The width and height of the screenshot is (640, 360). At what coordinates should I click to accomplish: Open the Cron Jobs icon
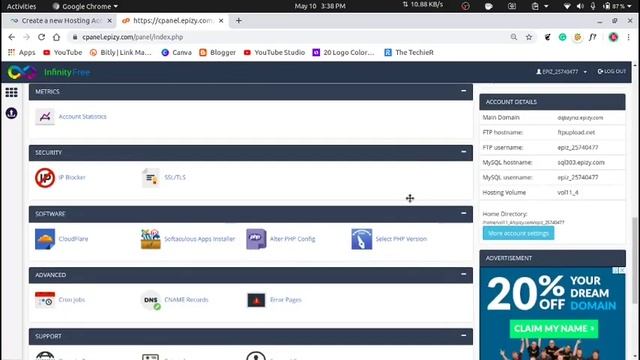click(45, 300)
